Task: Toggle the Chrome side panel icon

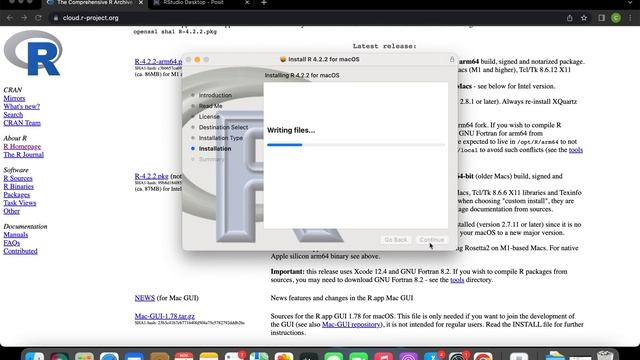Action: [601, 18]
